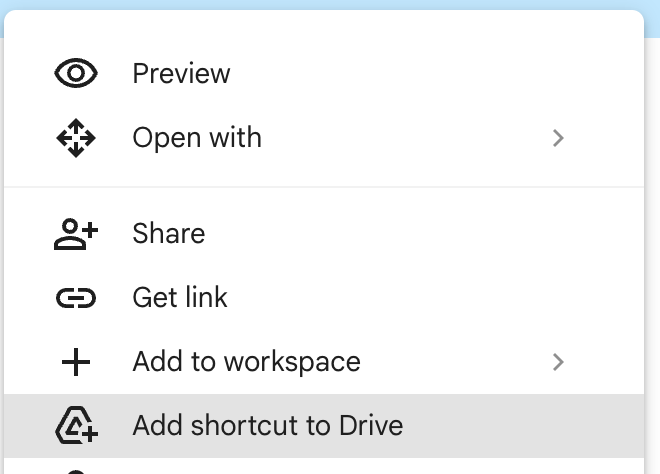Screen dimensions: 660x474
Task: Open the Open with submenu entry
Action: click(197, 138)
